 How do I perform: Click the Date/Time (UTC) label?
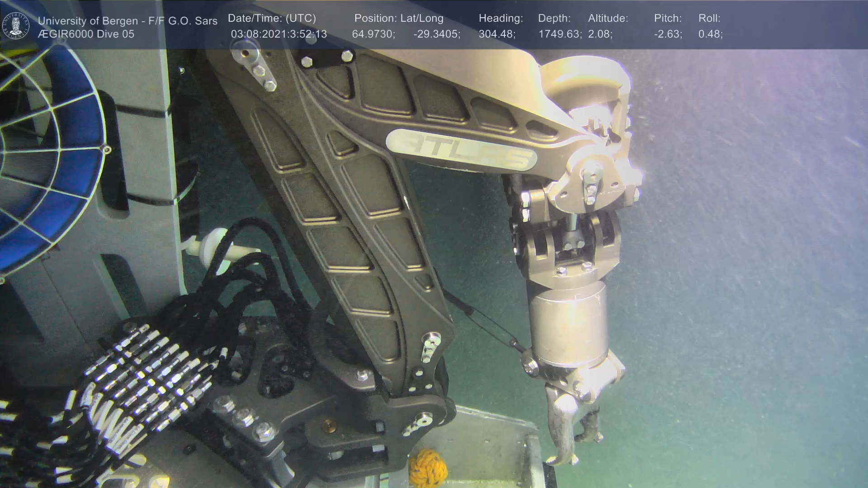(x=272, y=19)
